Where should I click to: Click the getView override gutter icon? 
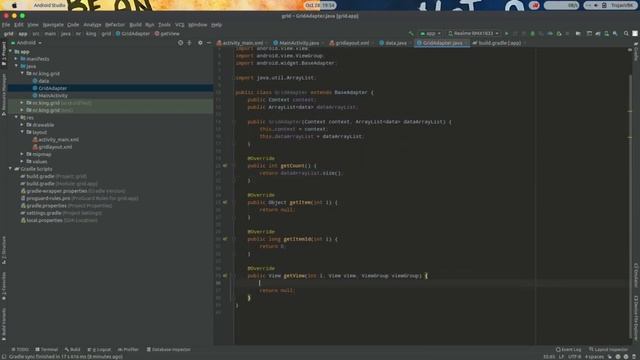225,276
